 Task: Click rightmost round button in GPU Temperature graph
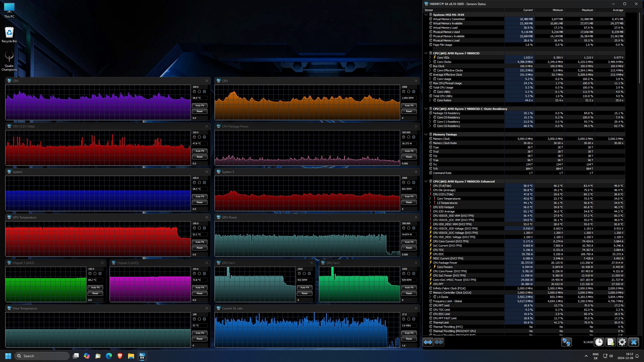click(204, 228)
